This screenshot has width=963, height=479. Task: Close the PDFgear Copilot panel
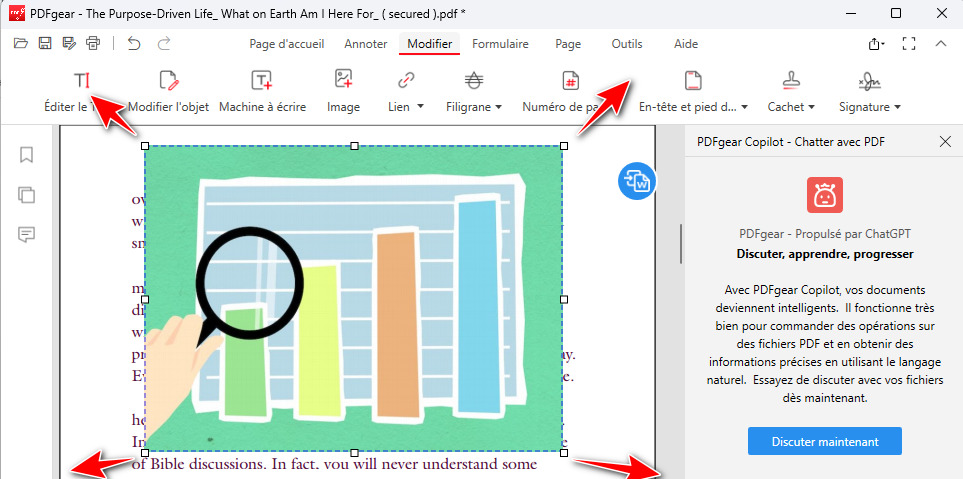pyautogui.click(x=945, y=142)
